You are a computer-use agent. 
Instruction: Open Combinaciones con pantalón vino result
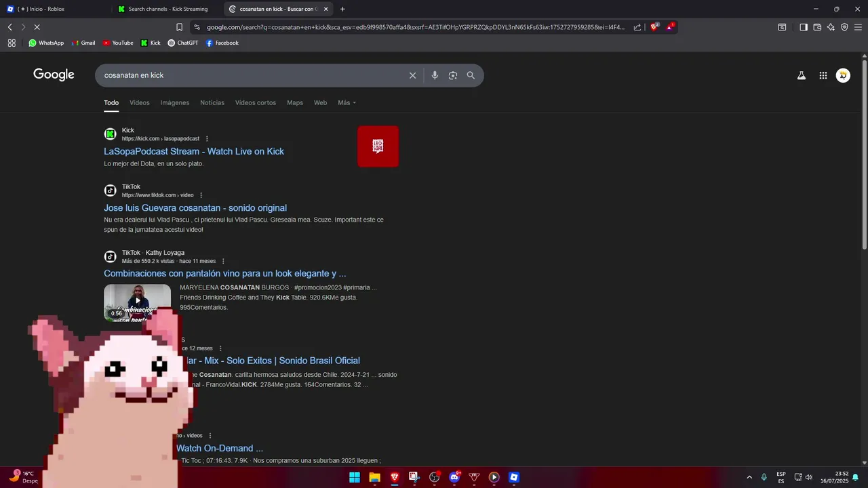click(x=225, y=274)
